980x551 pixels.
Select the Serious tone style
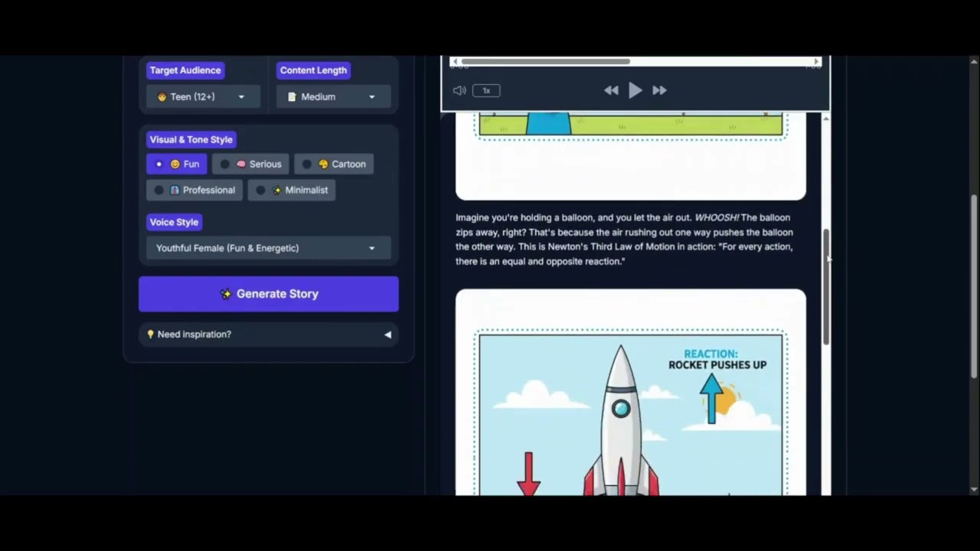(x=250, y=164)
